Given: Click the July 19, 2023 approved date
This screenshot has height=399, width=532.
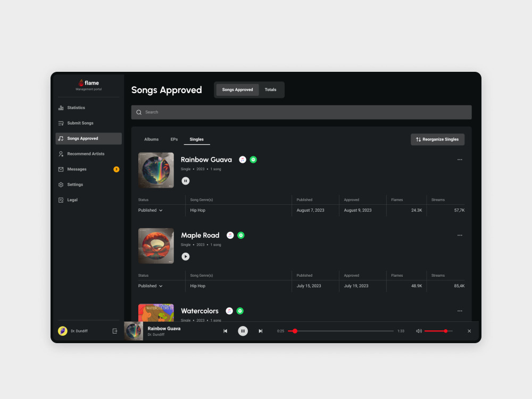Looking at the screenshot, I should coord(356,286).
